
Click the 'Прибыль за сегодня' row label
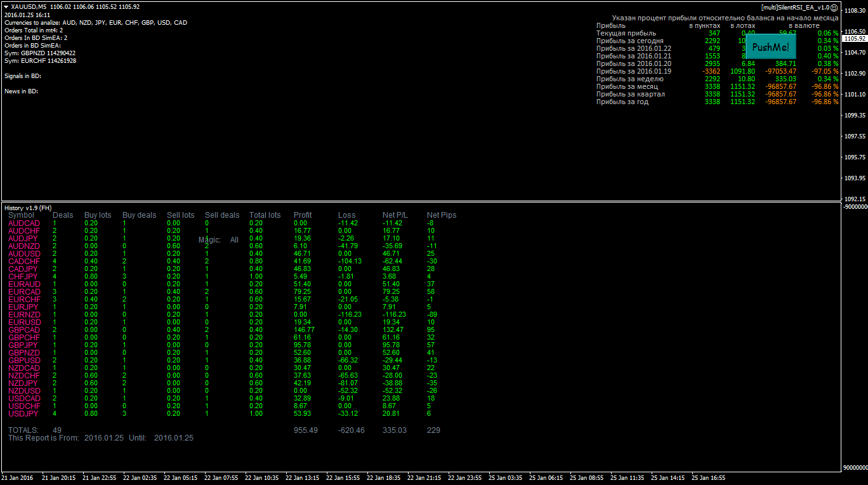click(x=630, y=41)
